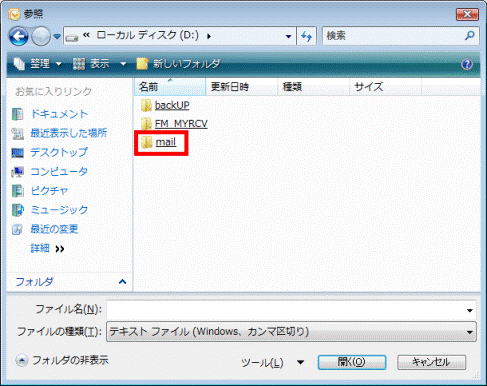Open the 表示 dropdown arrow
487x386 pixels.
click(123, 63)
